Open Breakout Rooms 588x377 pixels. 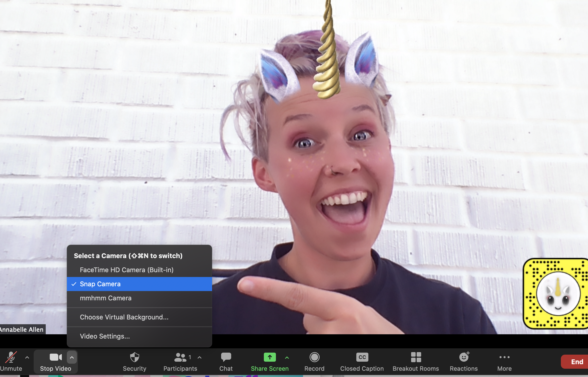pos(416,361)
